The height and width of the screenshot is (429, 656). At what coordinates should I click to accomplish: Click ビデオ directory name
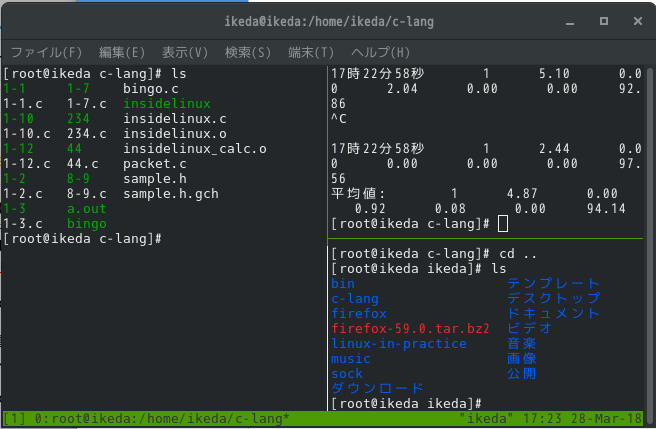pos(530,329)
